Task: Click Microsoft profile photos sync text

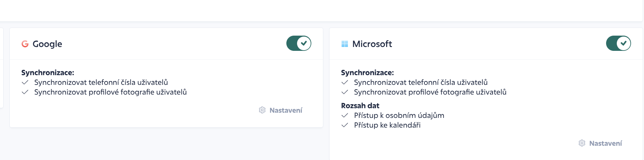Action: coord(430,92)
